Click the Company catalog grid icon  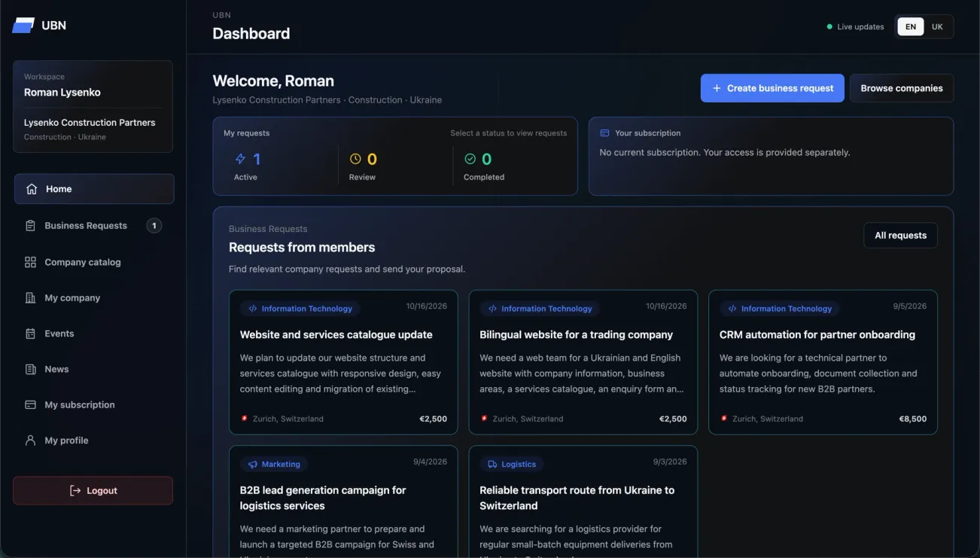coord(30,262)
